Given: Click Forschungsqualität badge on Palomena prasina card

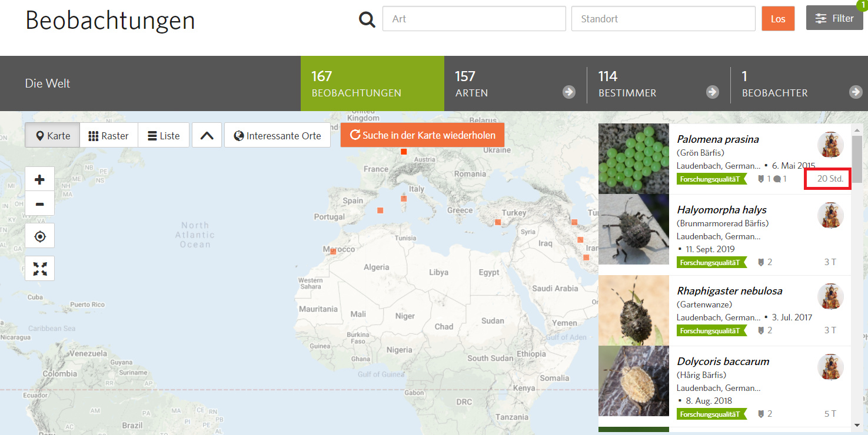Looking at the screenshot, I should click(711, 179).
